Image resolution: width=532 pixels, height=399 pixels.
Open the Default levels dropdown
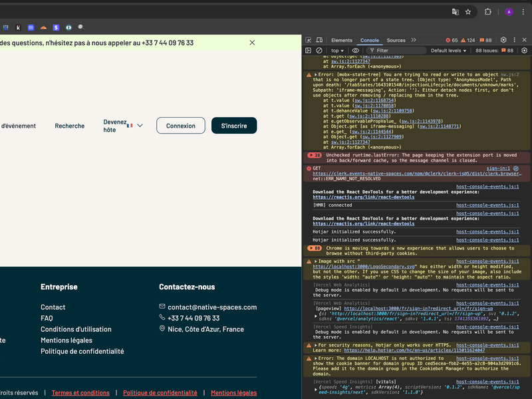448,51
